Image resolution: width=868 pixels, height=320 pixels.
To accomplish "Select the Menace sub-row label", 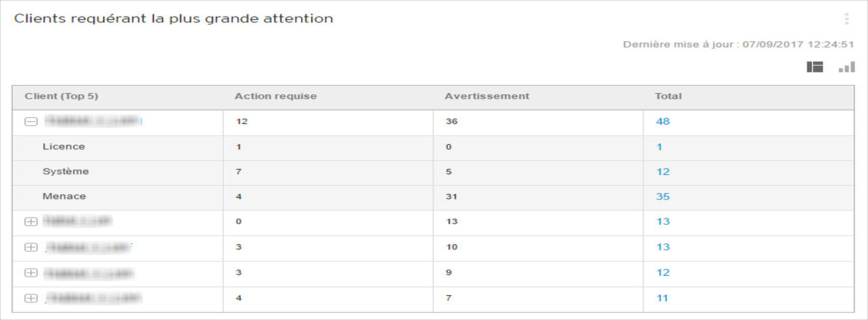I will coord(64,196).
